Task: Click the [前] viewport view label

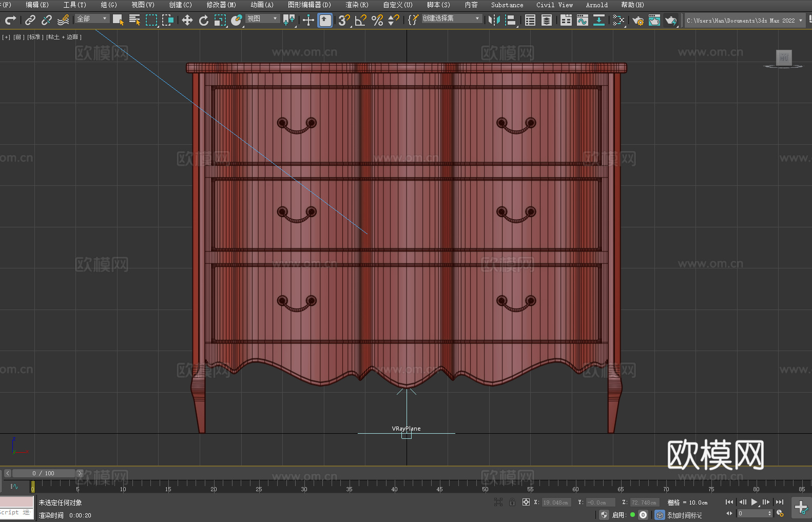Action: coord(19,37)
